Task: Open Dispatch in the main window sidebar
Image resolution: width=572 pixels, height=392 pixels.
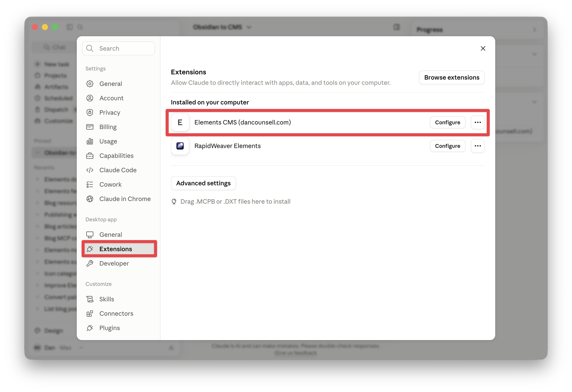Action: pyautogui.click(x=52, y=110)
